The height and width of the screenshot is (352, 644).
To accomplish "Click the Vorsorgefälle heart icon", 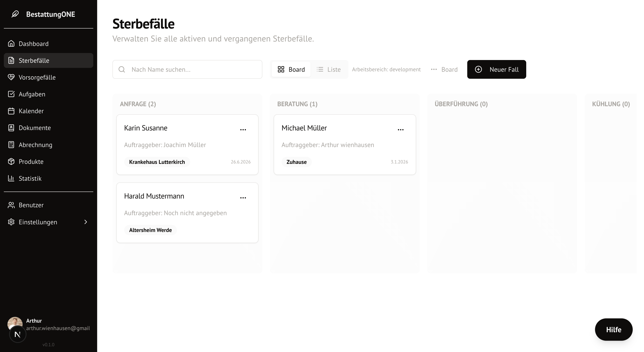I will click(11, 77).
